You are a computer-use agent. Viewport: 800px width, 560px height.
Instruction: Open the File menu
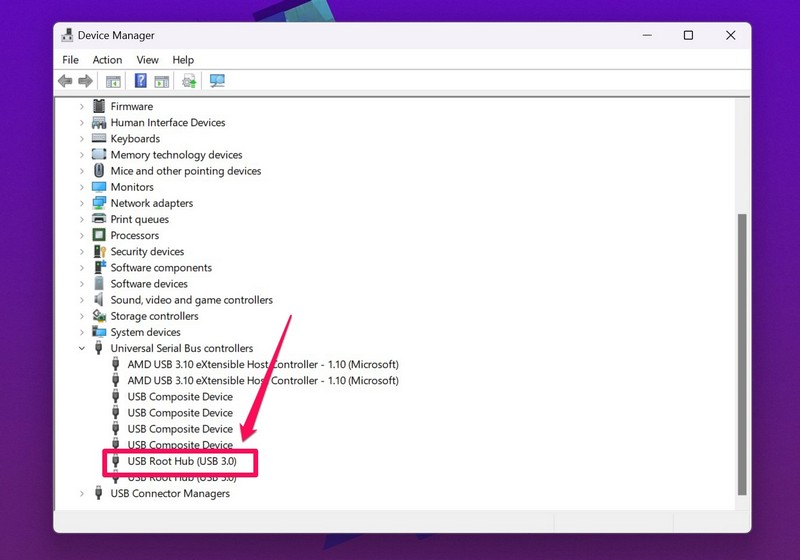[70, 60]
